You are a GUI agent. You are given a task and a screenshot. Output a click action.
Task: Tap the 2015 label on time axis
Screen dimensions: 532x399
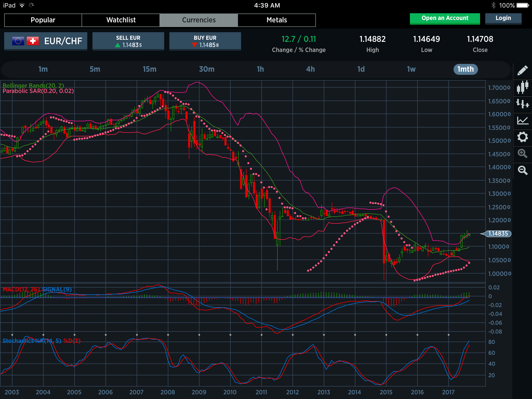386,392
